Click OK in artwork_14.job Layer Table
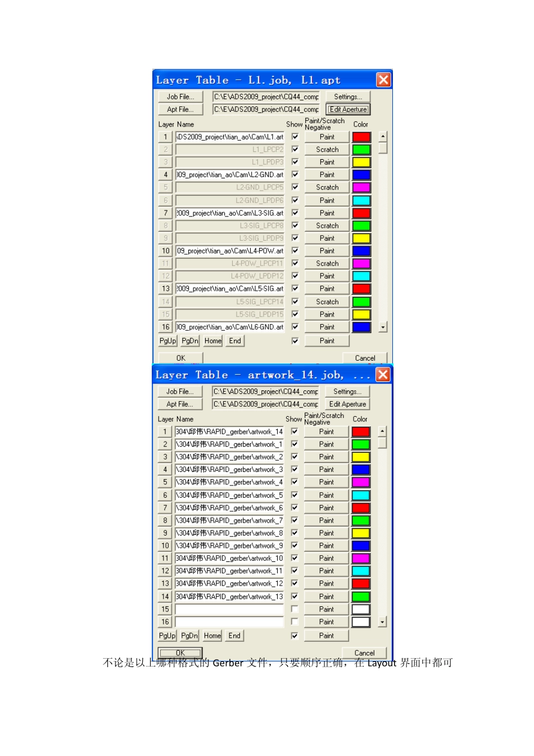The height and width of the screenshot is (756, 534). [x=180, y=653]
